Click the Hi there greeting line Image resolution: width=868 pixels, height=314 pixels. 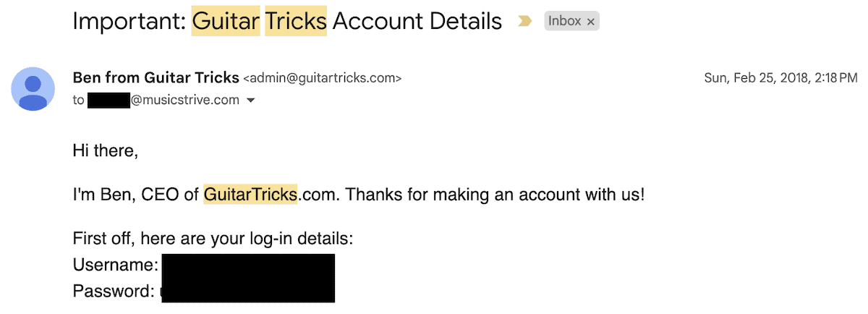(x=105, y=151)
